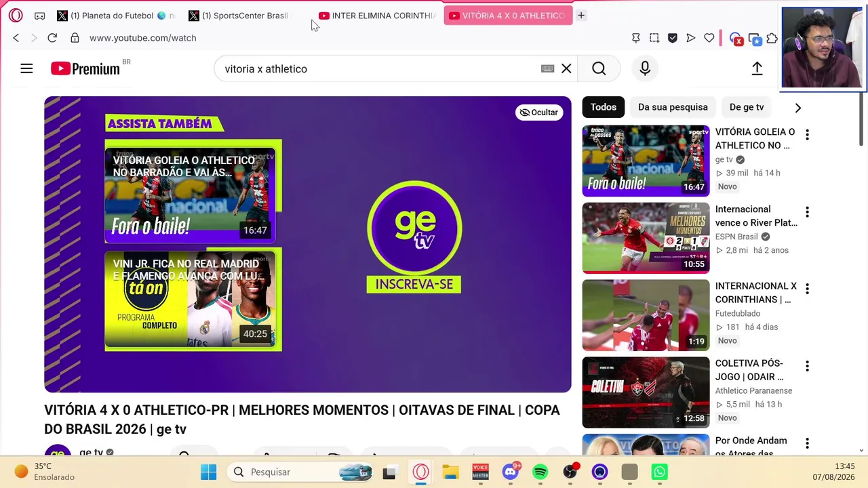
Task: Open the Opera main menu
Action: coord(16,16)
